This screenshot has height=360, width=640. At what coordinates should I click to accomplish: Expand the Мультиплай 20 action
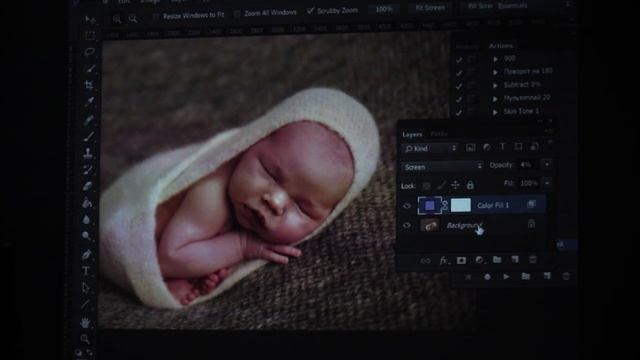pyautogui.click(x=496, y=99)
